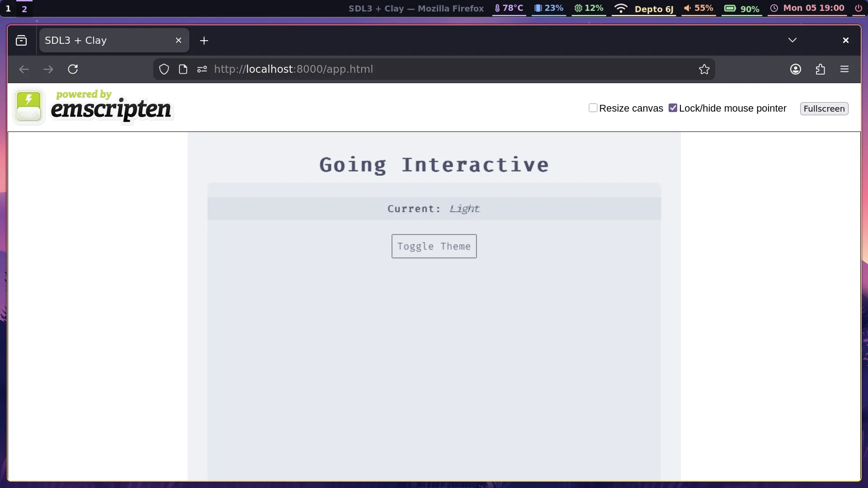Viewport: 868px width, 488px height.
Task: Click the emscripten lightning logo
Action: click(x=28, y=105)
